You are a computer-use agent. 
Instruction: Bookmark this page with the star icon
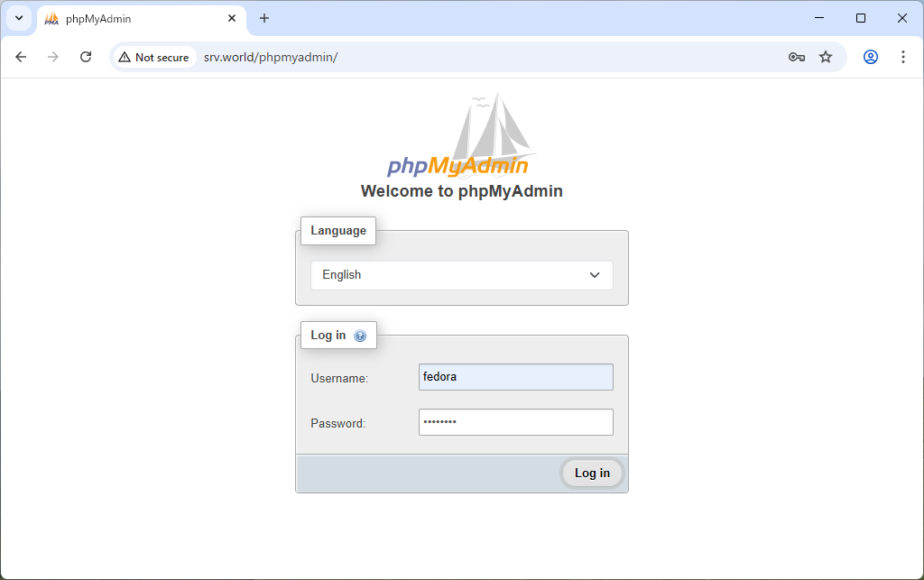tap(826, 57)
